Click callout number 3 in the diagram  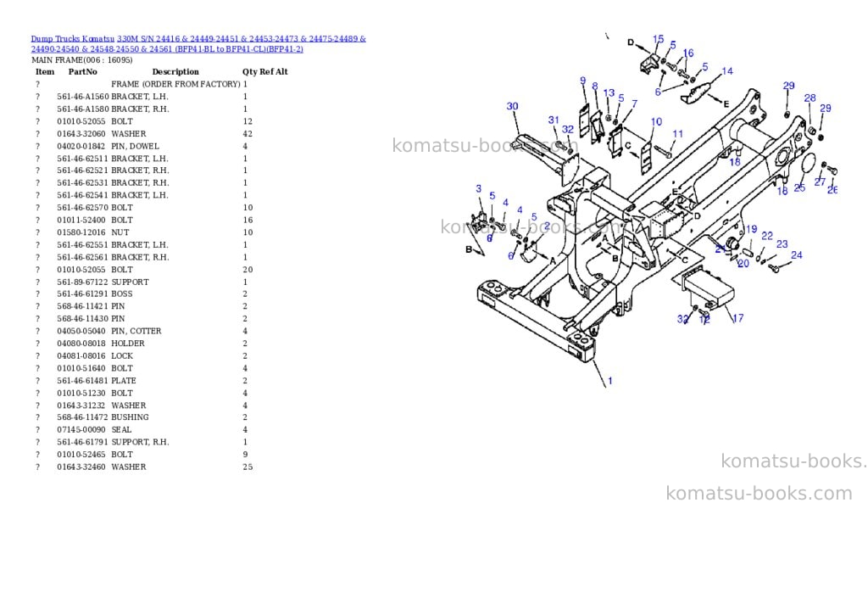[479, 189]
